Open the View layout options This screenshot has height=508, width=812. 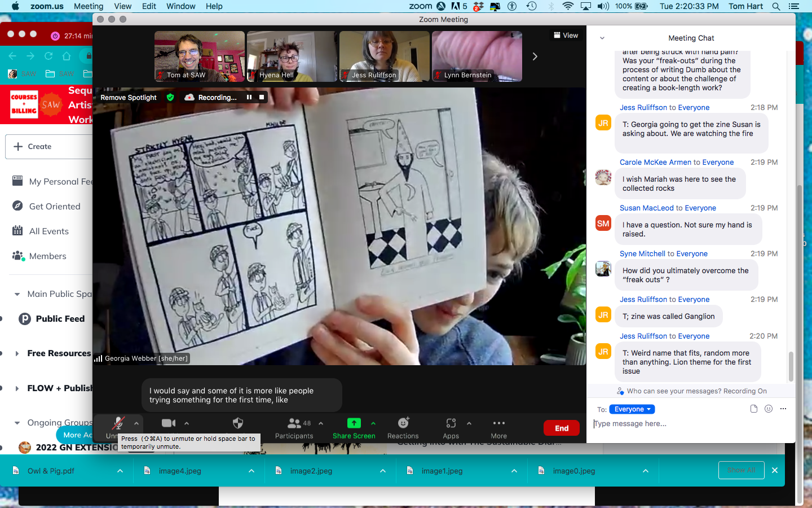(566, 35)
